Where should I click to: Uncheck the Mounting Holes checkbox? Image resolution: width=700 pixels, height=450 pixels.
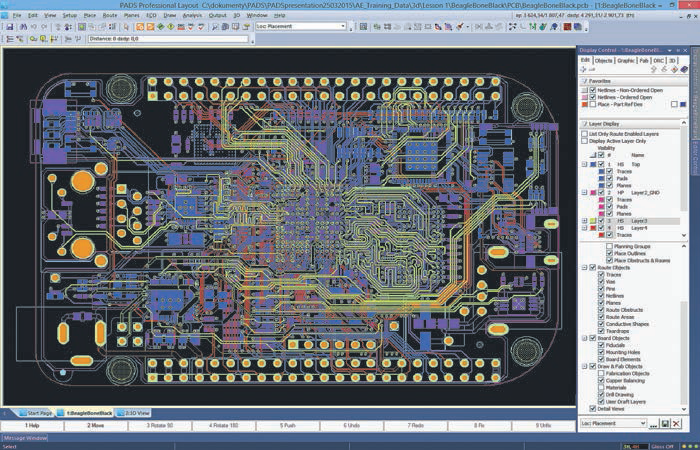(x=601, y=352)
